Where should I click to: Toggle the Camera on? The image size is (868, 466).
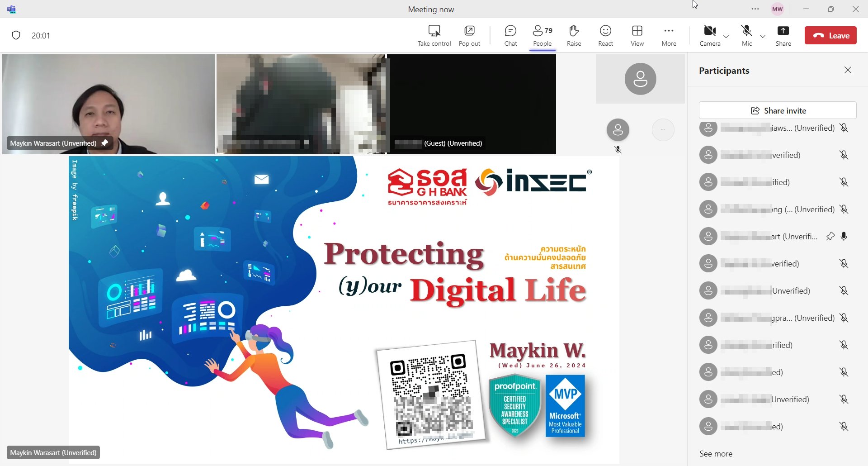pos(710,35)
